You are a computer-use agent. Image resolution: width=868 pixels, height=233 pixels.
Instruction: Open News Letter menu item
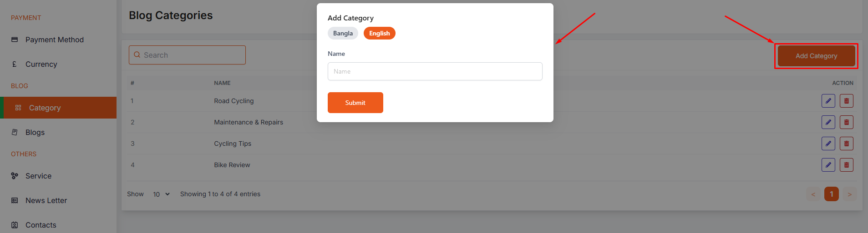click(x=46, y=200)
